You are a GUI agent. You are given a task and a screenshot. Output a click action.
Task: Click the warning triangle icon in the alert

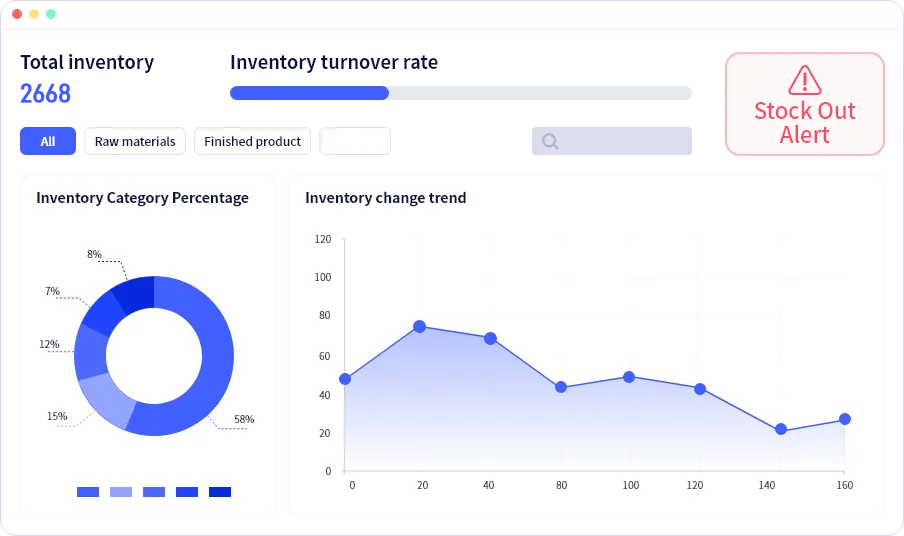pos(804,79)
